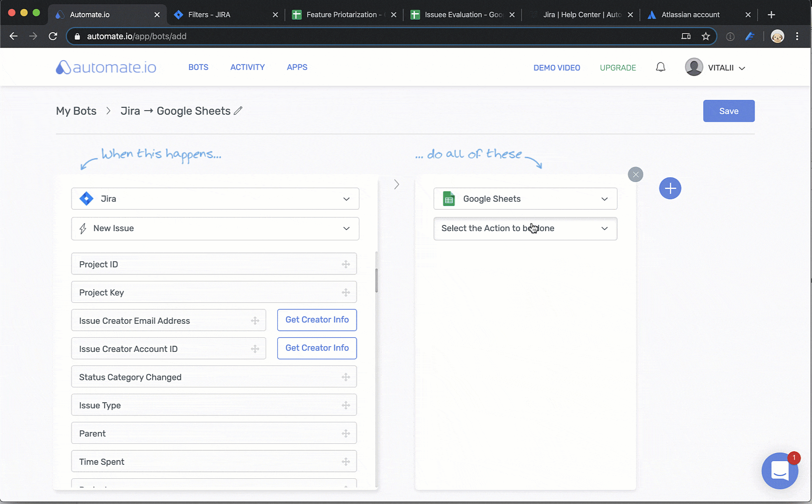Select the Project Key field

click(x=214, y=292)
